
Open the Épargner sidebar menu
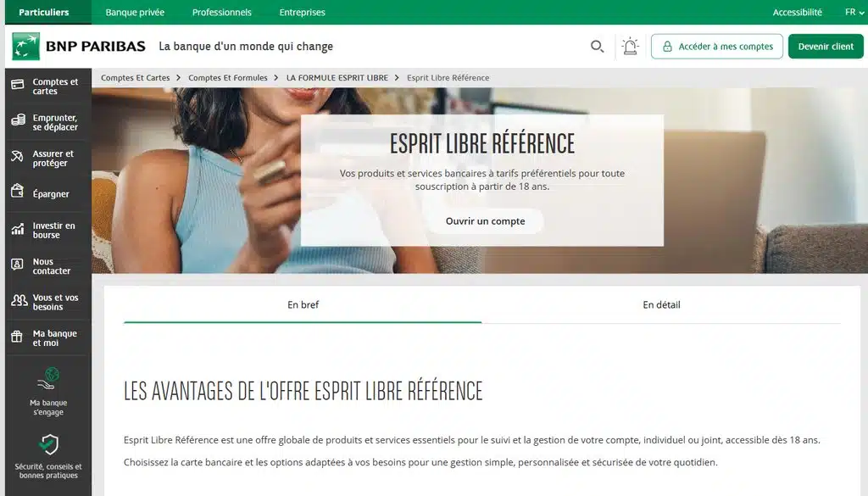(x=48, y=194)
